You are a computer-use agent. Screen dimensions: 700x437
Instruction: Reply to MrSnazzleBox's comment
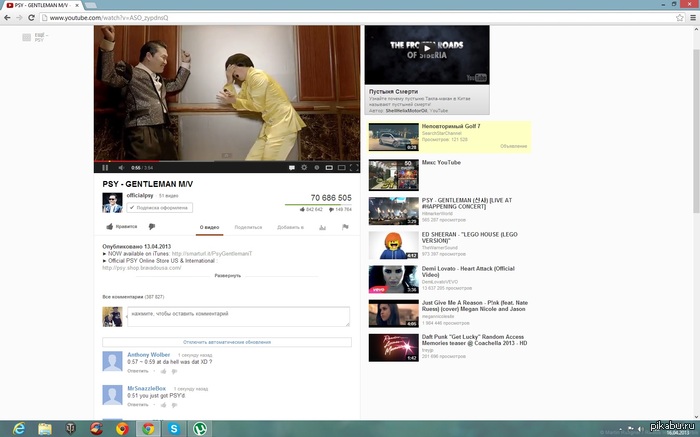point(138,405)
